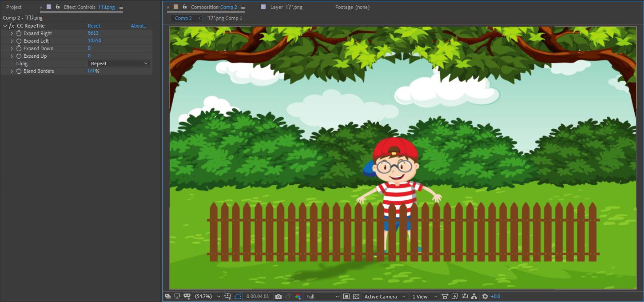Open the Composition panel menu
The image size is (644, 302).
point(243,7)
